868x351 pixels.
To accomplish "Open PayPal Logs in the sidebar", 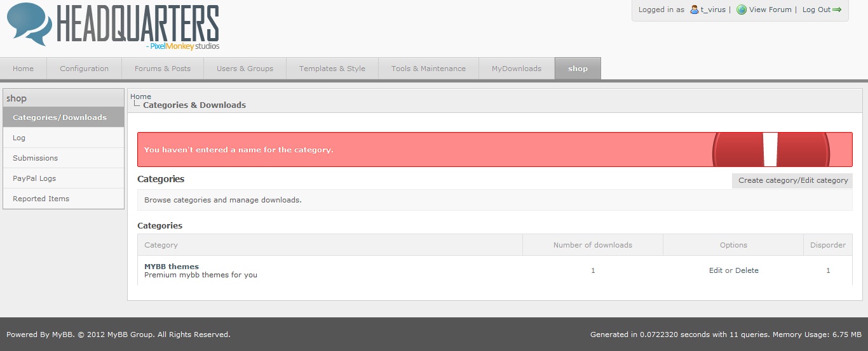I will (34, 178).
